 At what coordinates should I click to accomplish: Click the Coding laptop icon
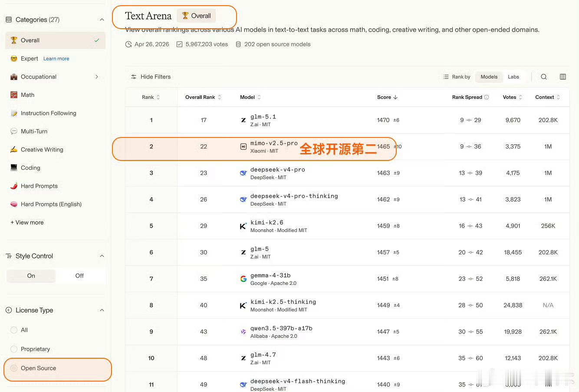tap(14, 168)
